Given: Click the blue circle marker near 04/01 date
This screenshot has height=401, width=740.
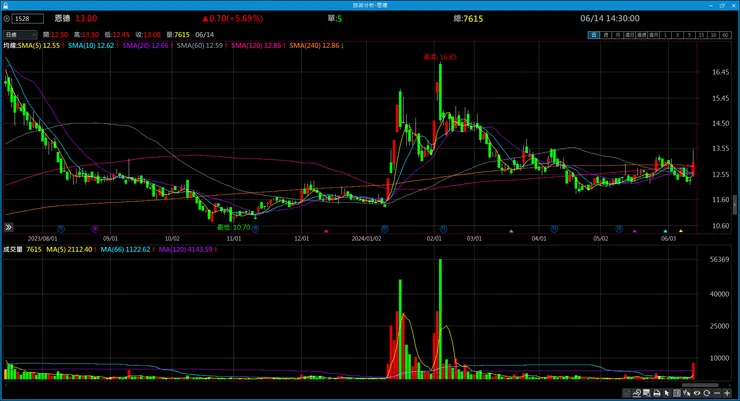Looking at the screenshot, I should click(x=554, y=228).
